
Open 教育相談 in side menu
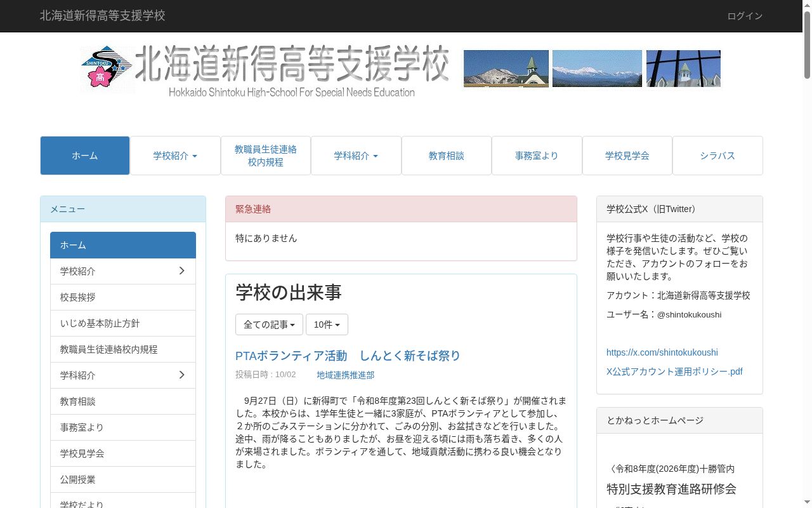[x=123, y=401]
